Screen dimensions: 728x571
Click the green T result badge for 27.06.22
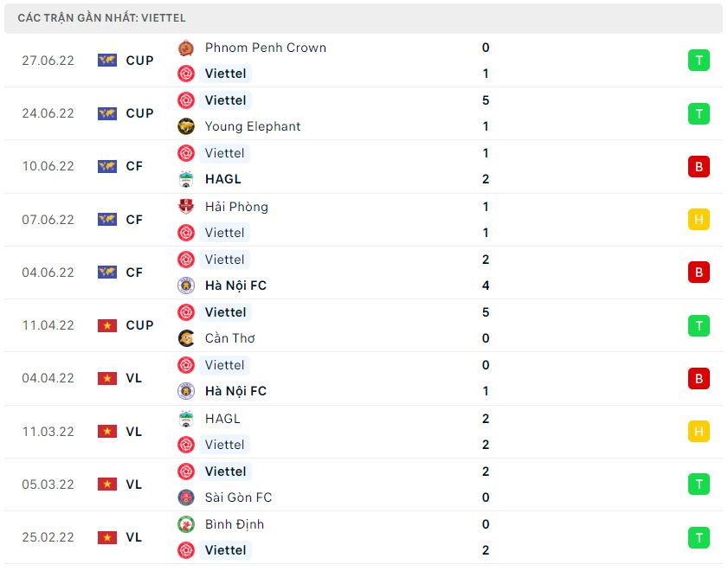[699, 61]
